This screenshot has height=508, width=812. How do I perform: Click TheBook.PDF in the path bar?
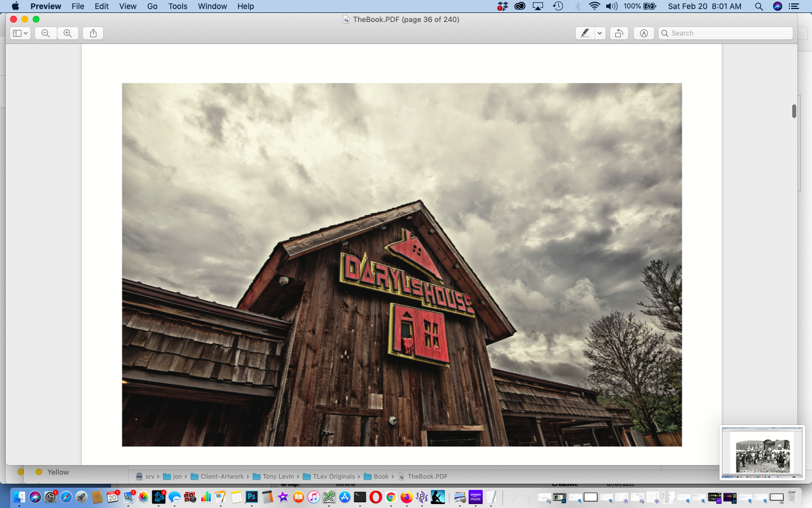pos(423,476)
